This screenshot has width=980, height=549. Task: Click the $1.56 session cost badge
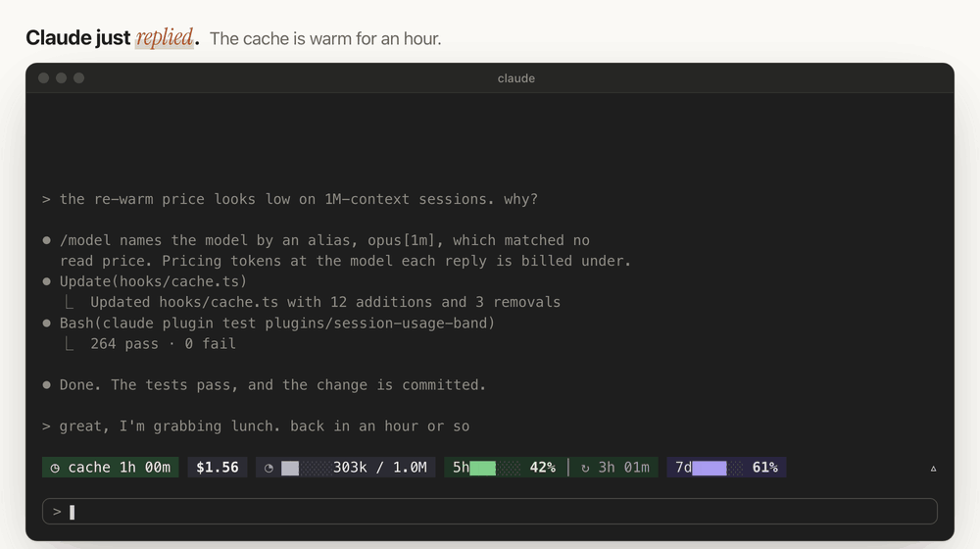point(218,468)
